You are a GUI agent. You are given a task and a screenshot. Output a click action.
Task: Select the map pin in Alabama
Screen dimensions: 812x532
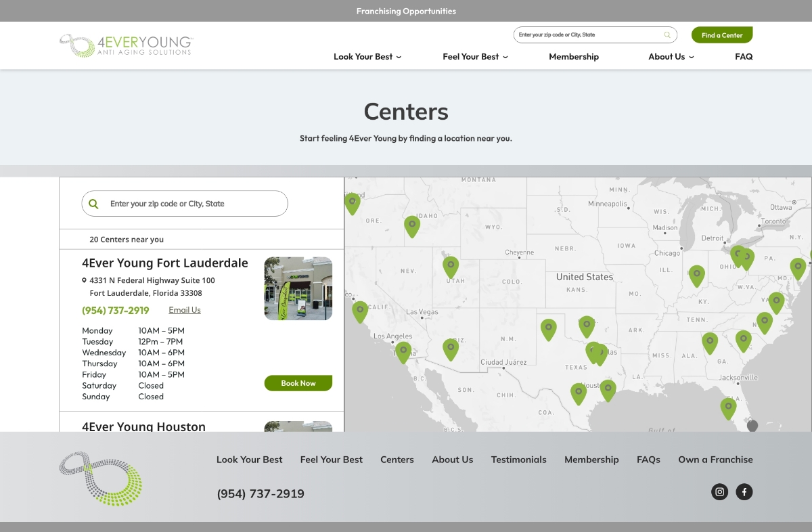(x=709, y=343)
